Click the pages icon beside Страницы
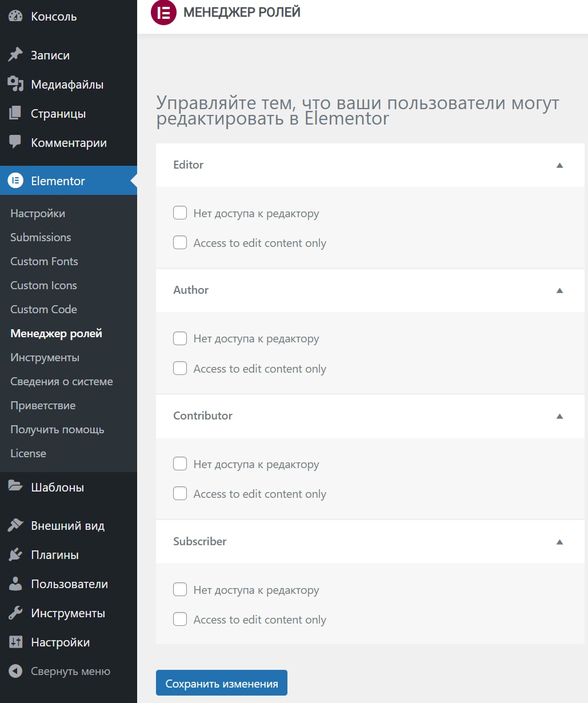The width and height of the screenshot is (588, 703). (15, 113)
